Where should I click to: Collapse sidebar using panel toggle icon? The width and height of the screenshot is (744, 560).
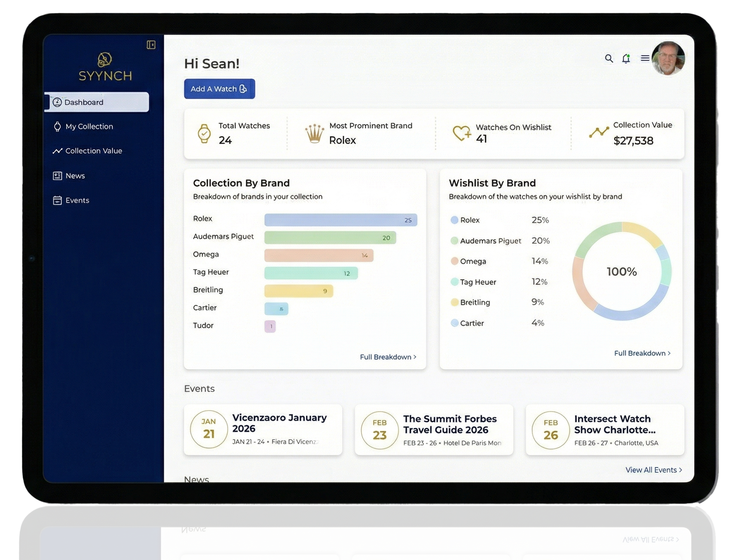click(151, 45)
